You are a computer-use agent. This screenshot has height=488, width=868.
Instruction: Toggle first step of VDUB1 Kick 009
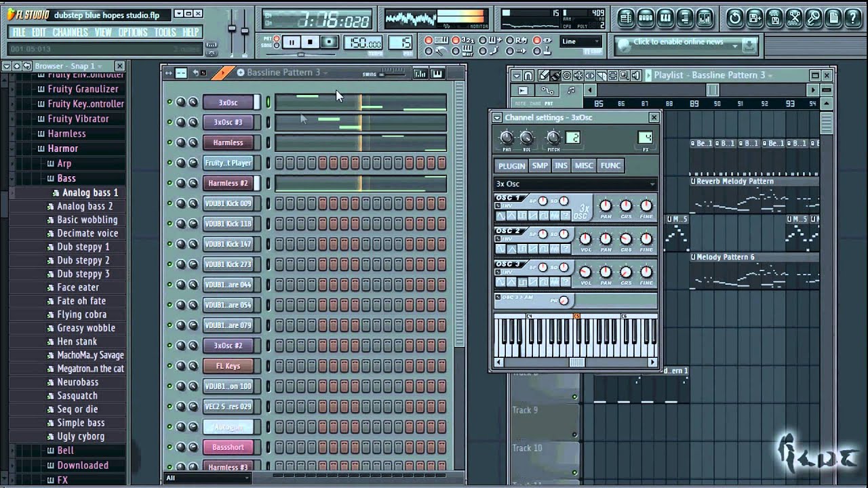[279, 203]
